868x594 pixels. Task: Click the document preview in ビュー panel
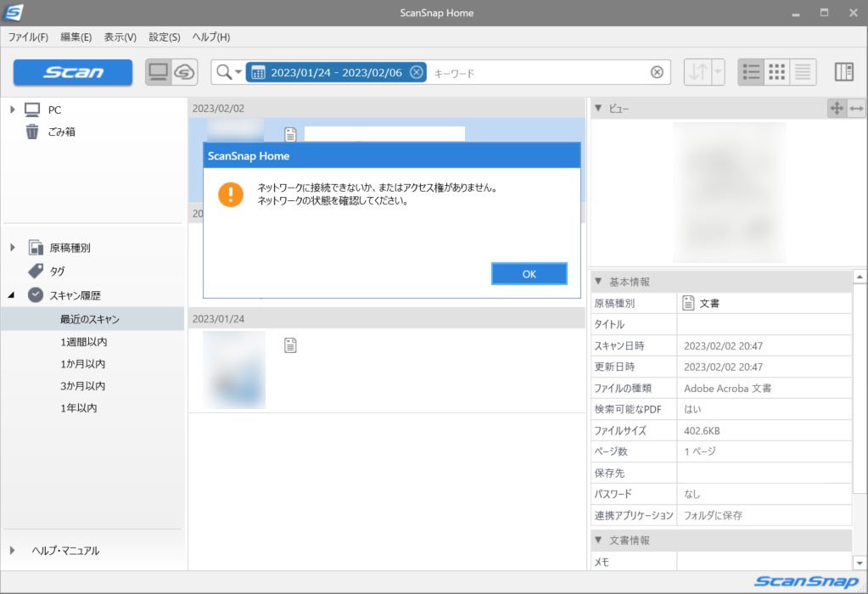(x=729, y=192)
